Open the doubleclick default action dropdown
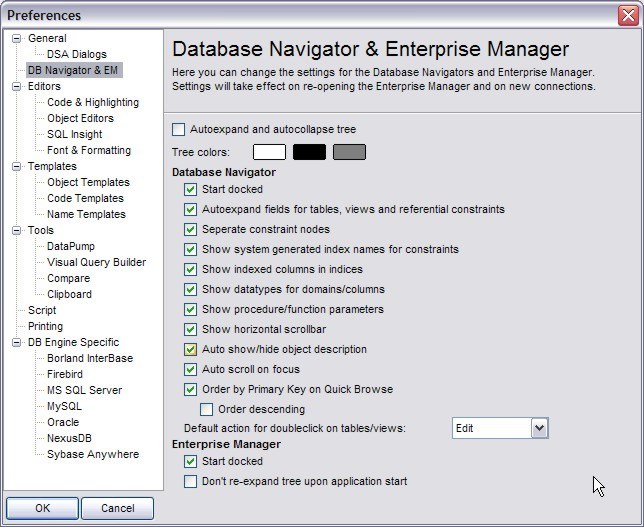Screen dimensions: 644x527 tap(540, 428)
